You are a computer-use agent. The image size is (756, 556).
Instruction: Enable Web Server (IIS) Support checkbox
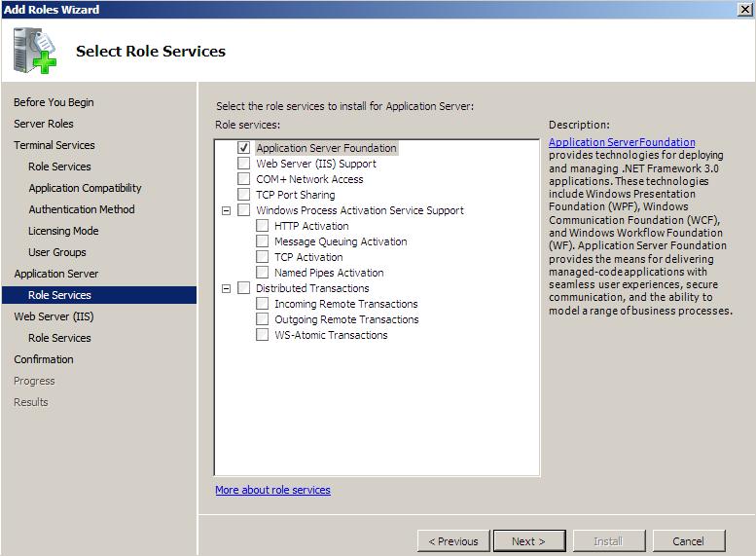244,164
